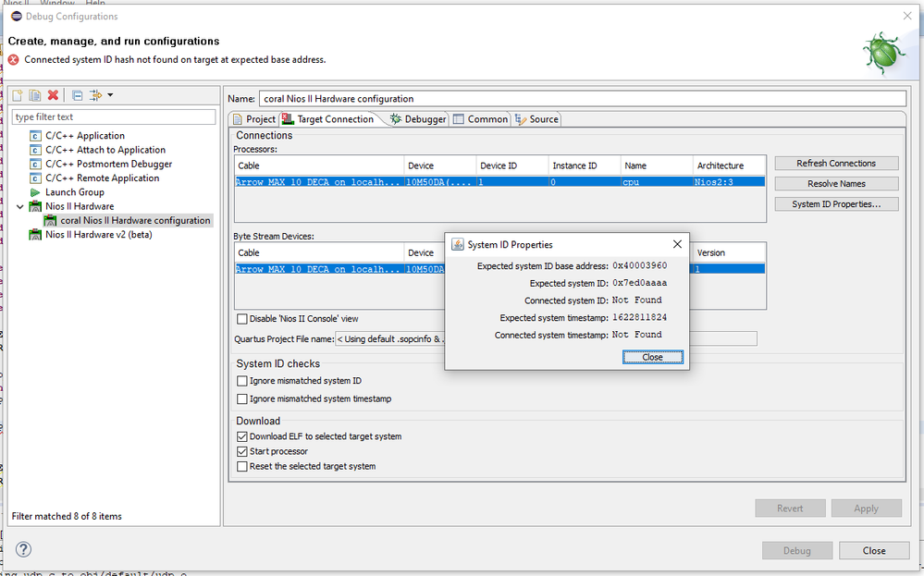Click the expected timestamp value 1622811824
This screenshot has width=924, height=576.
639,317
